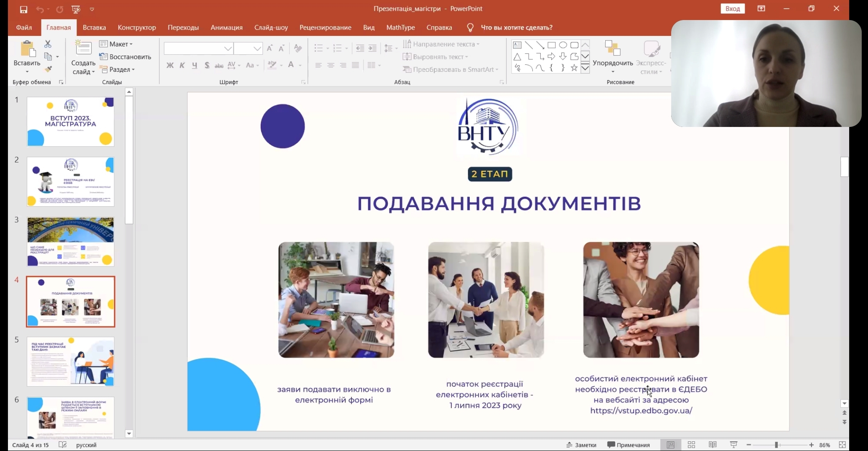The width and height of the screenshot is (868, 451).
Task: Click the Восстановить reset button
Action: 125,57
